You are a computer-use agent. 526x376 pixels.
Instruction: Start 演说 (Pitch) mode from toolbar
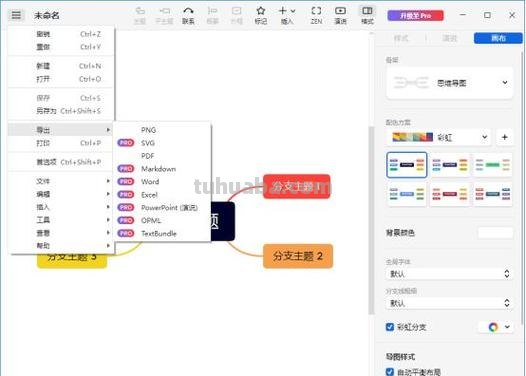coord(340,15)
